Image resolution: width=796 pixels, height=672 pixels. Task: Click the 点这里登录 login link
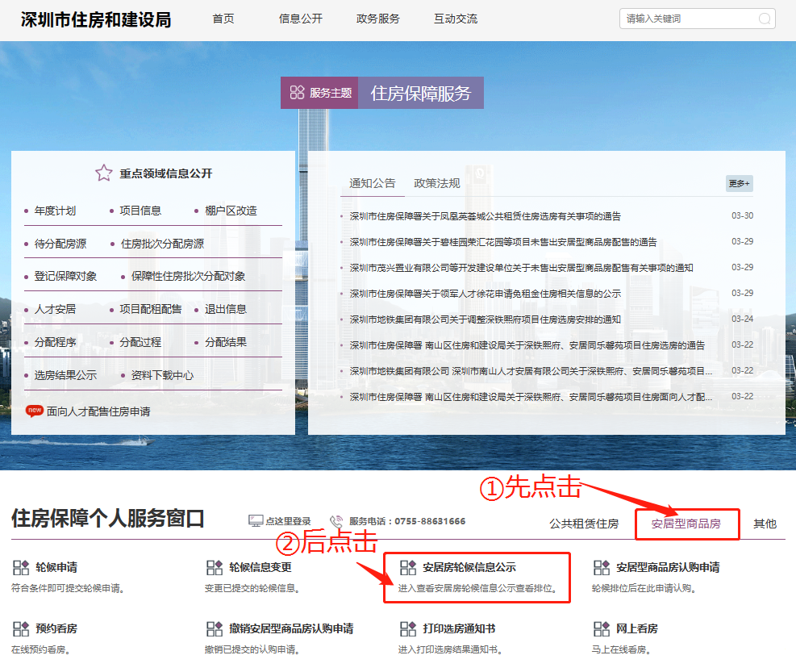point(288,521)
